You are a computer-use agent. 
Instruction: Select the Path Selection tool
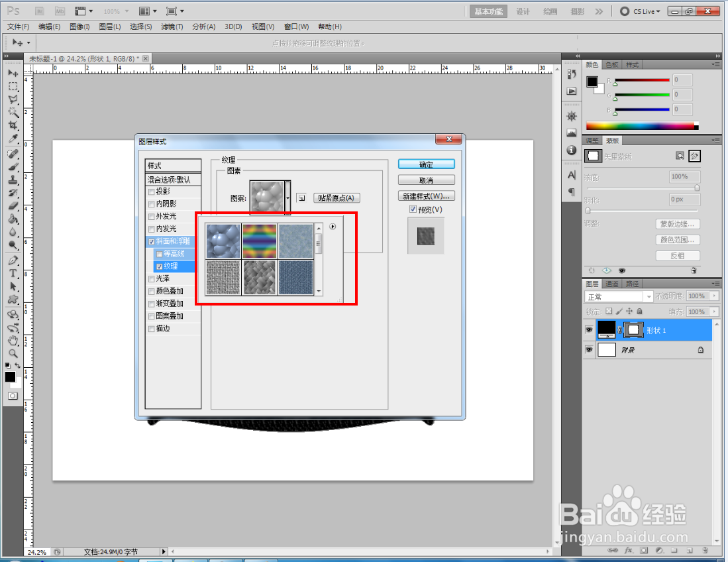[x=13, y=286]
